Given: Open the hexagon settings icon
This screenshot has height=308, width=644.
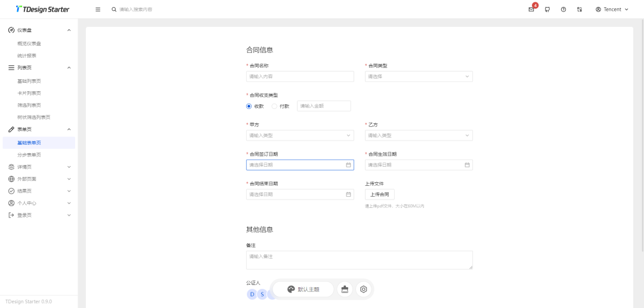Looking at the screenshot, I should coord(363,289).
